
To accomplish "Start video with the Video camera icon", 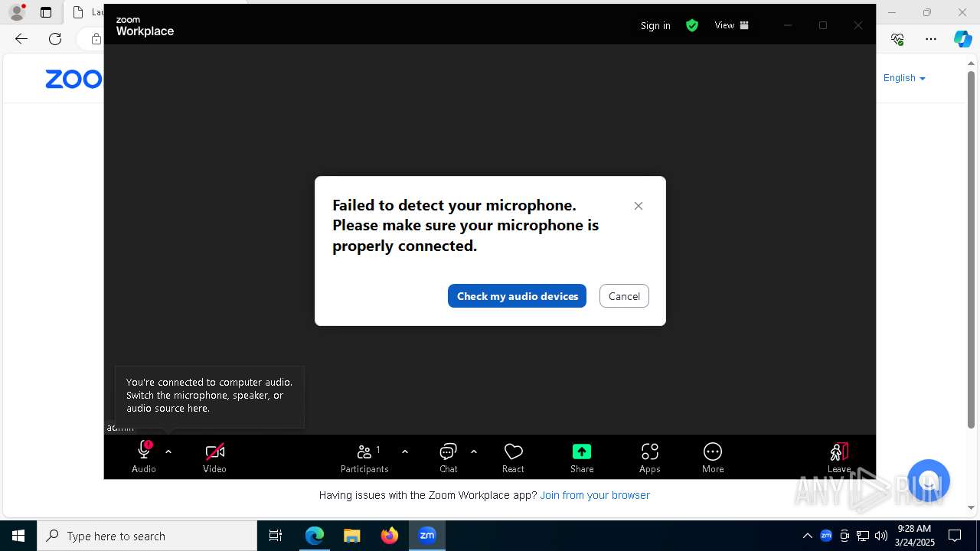I will coord(215,452).
